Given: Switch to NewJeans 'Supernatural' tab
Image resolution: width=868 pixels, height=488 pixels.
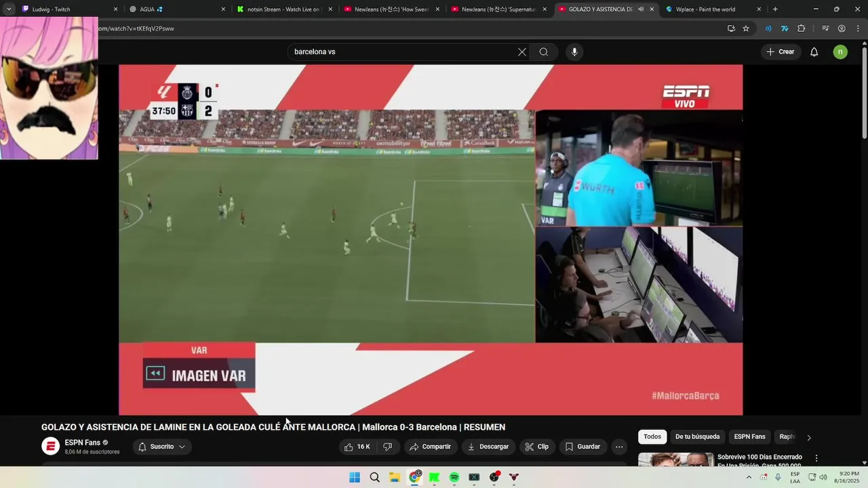Looking at the screenshot, I should pos(497,9).
